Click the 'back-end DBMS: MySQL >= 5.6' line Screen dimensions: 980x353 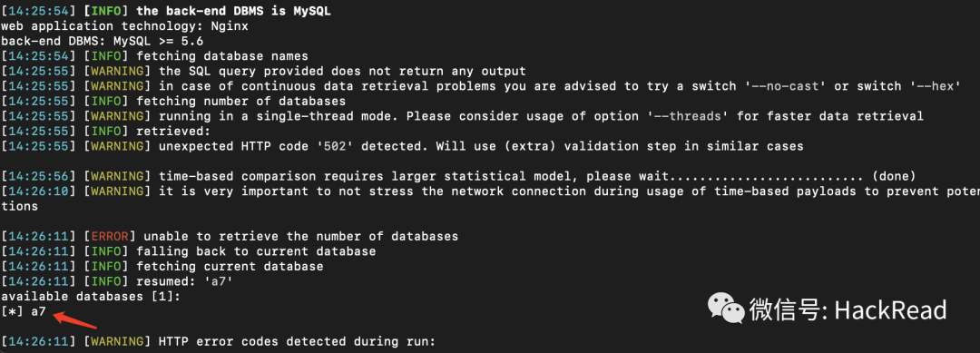(102, 41)
